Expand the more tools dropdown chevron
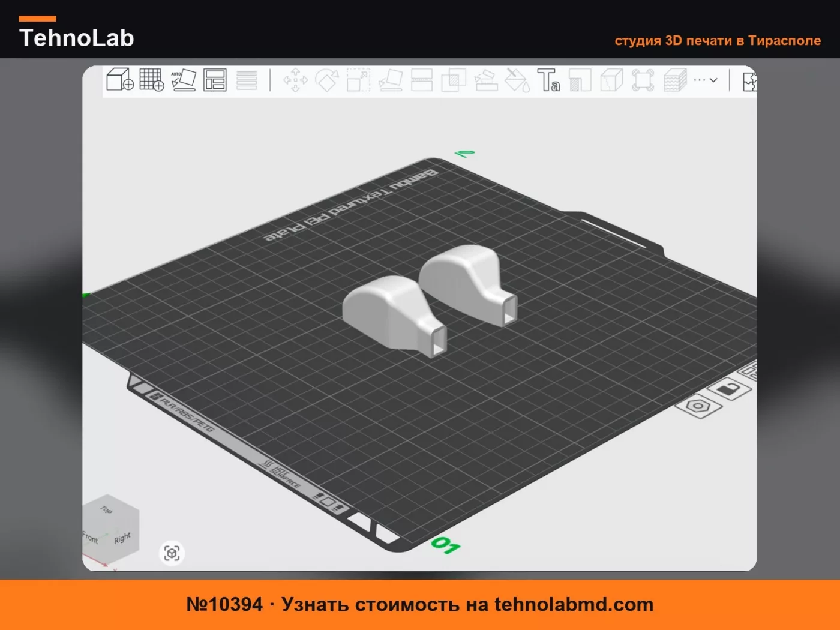840x630 pixels. point(713,80)
